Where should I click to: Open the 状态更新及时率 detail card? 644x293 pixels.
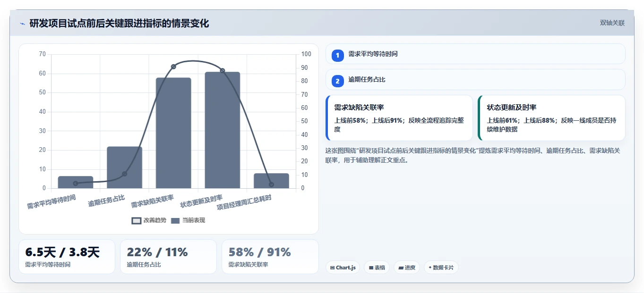pyautogui.click(x=551, y=118)
